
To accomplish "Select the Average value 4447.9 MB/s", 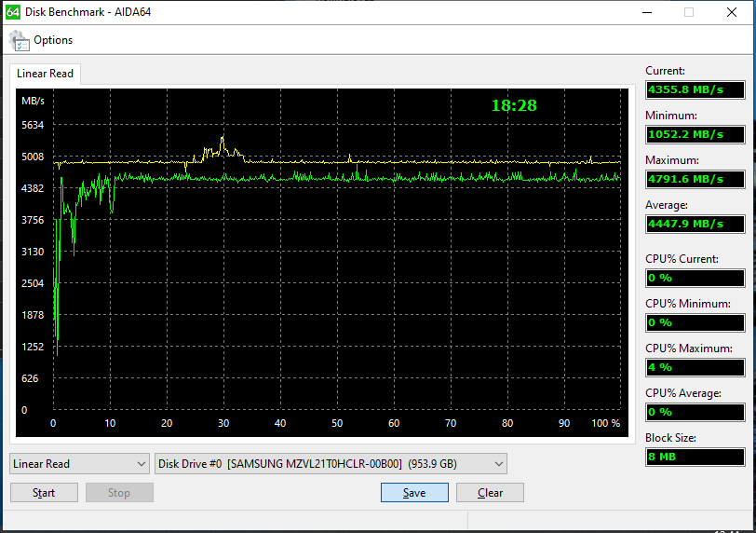I will coord(695,225).
